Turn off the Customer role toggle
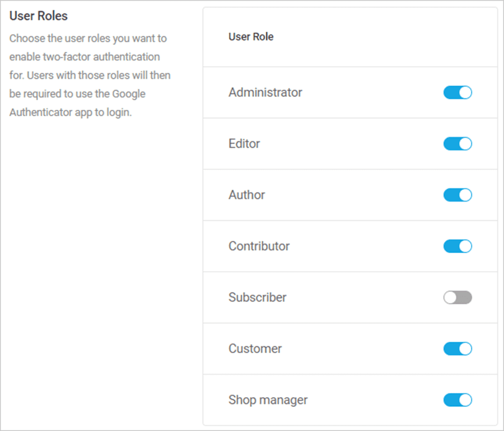 click(458, 349)
